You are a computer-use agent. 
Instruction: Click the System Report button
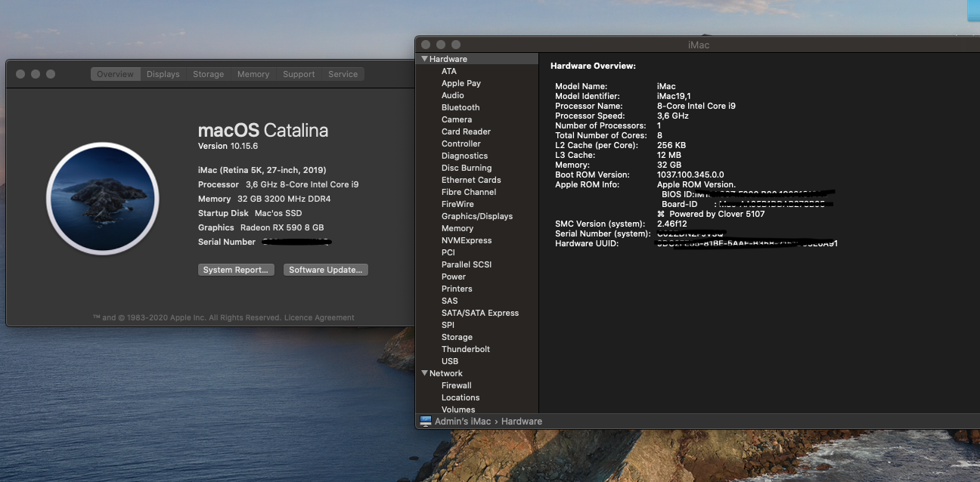[236, 270]
